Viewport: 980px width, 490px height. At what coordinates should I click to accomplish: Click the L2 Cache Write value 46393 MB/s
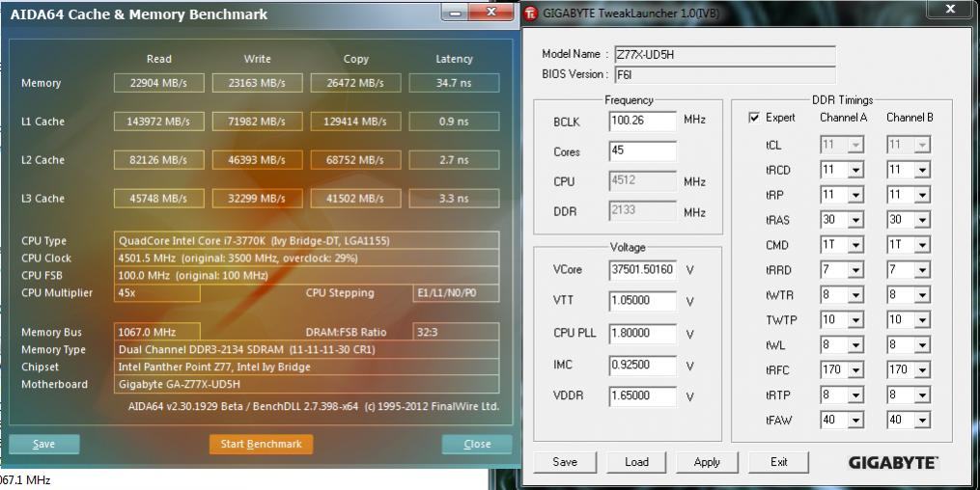257,160
